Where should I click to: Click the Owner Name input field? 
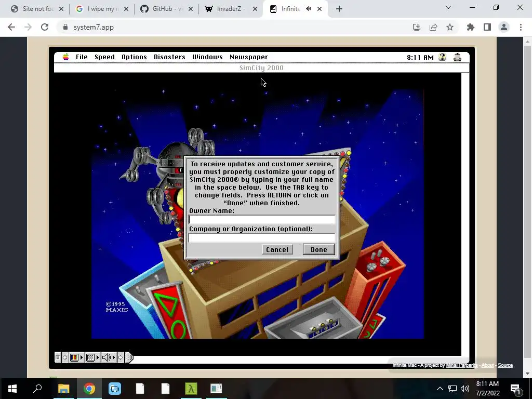[x=262, y=220]
